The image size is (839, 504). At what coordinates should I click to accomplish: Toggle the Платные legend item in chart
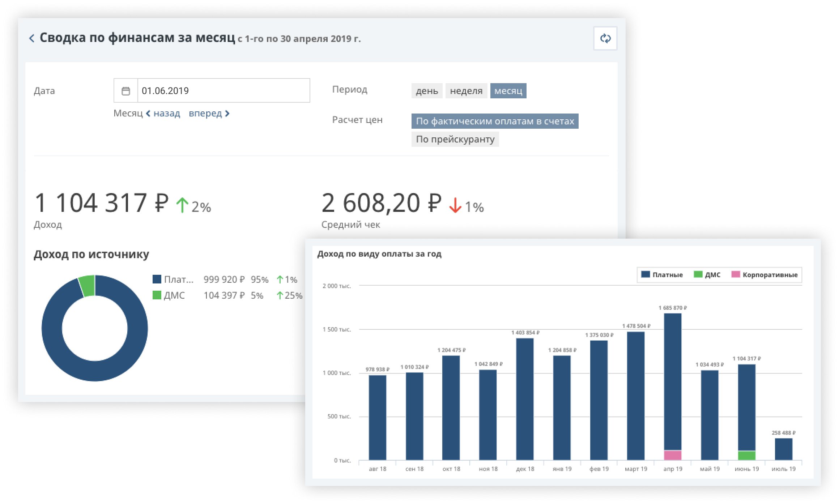pos(662,275)
